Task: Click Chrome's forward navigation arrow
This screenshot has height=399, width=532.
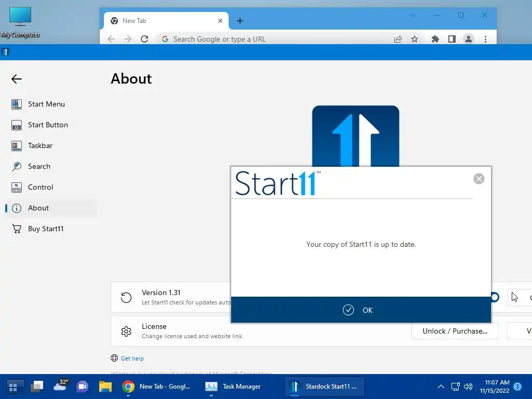Action: coord(128,39)
